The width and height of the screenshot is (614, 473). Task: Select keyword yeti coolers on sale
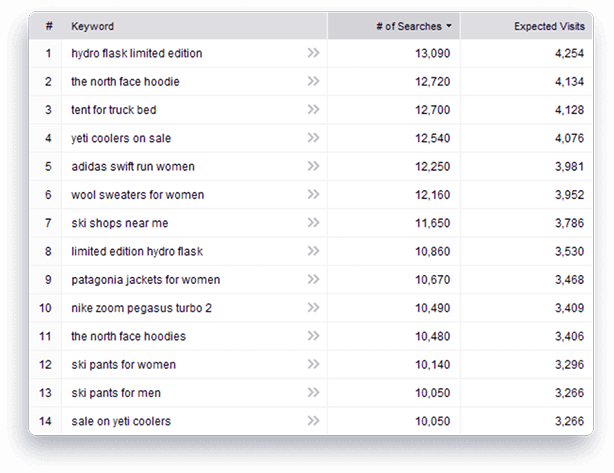coord(121,138)
